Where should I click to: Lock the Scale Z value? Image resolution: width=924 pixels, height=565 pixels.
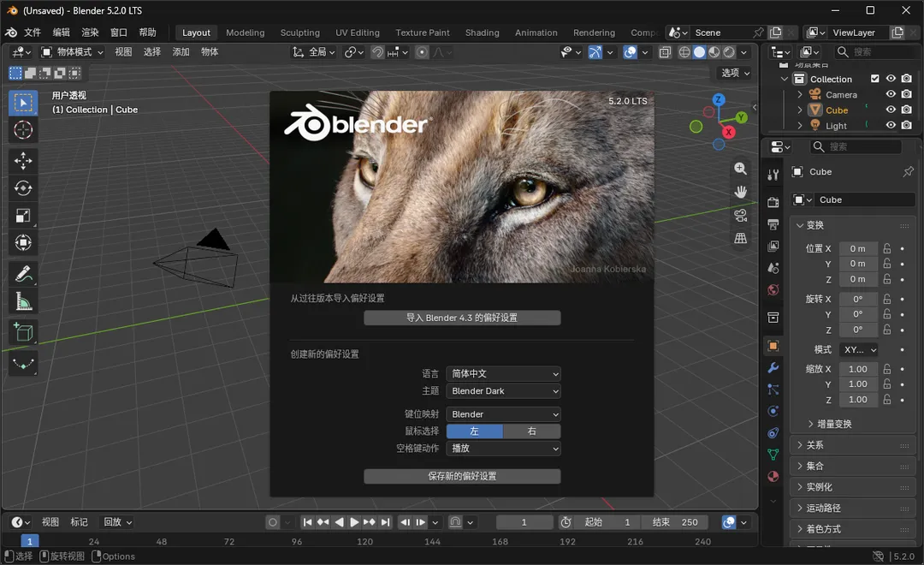pyautogui.click(x=887, y=399)
